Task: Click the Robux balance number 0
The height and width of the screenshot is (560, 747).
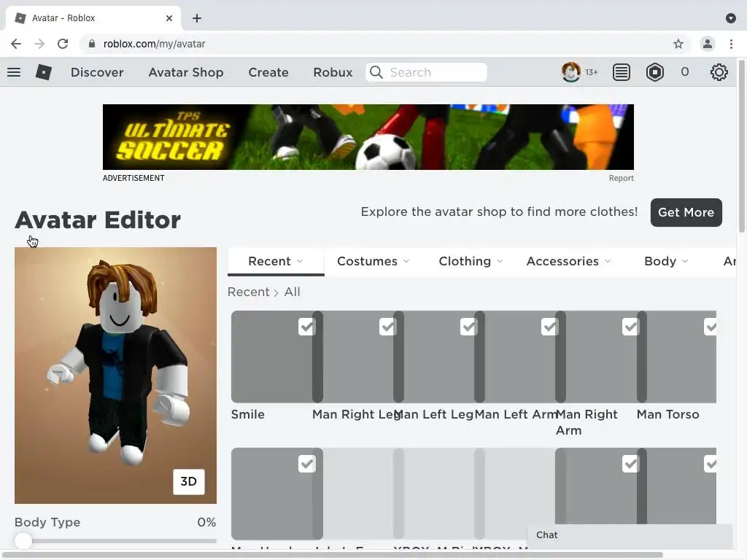Action: pos(684,72)
